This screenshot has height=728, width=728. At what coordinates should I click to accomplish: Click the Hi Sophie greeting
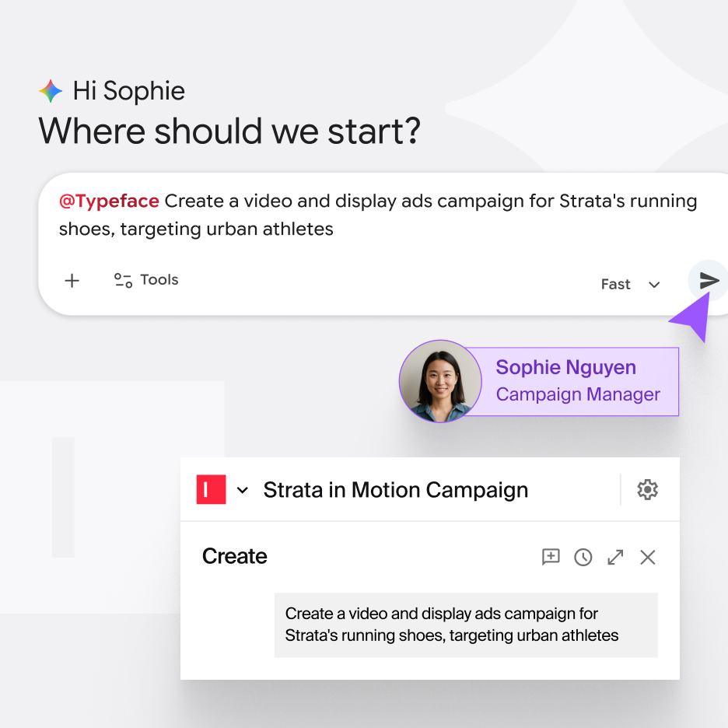coord(128,90)
